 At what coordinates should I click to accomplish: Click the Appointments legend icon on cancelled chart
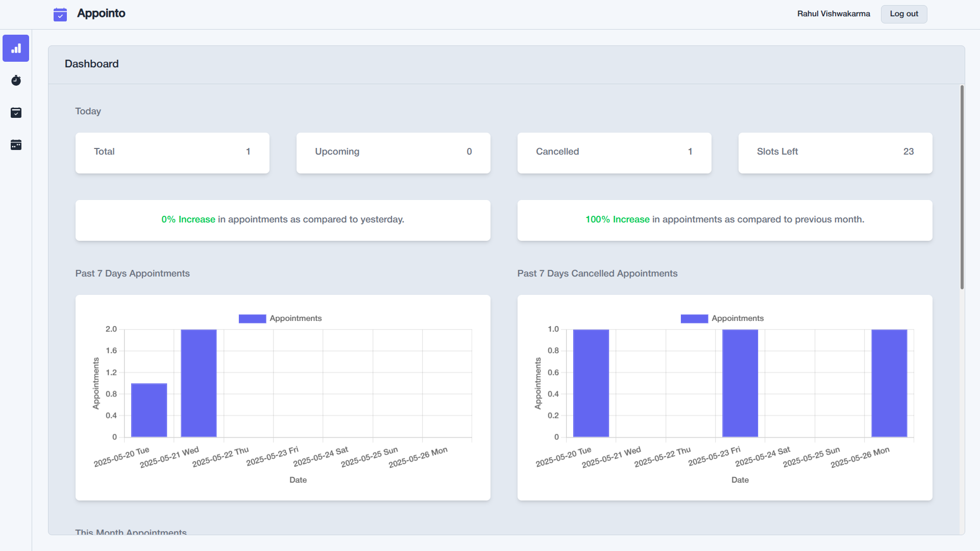pyautogui.click(x=694, y=318)
